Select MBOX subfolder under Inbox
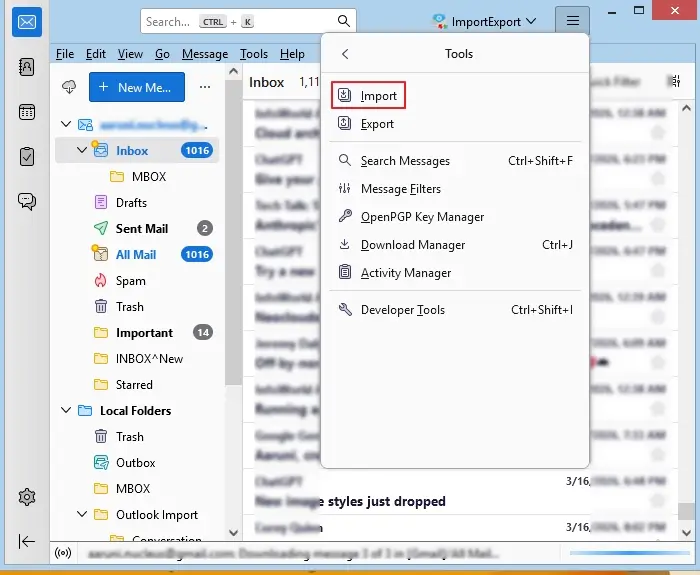Screen dimensions: 700x575 coord(137,176)
